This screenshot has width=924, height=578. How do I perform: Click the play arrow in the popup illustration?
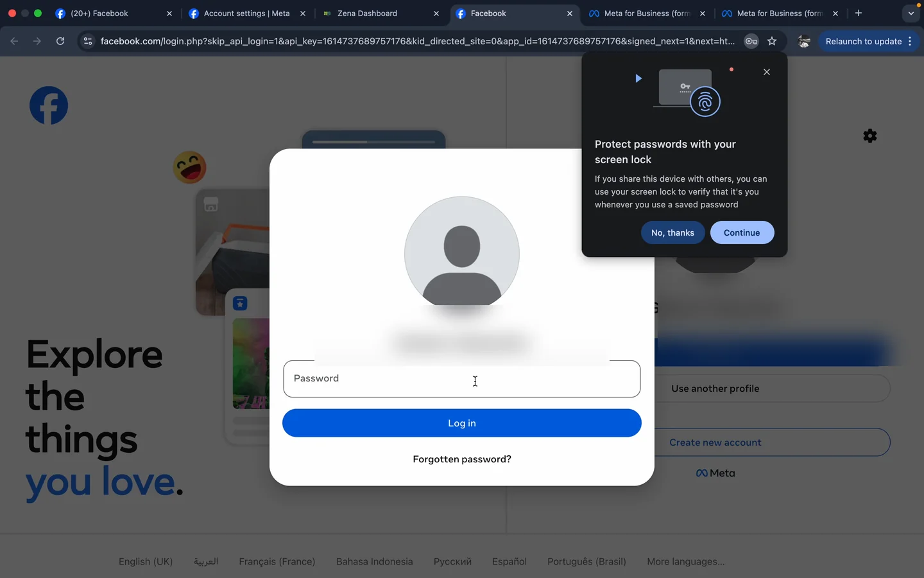tap(638, 78)
